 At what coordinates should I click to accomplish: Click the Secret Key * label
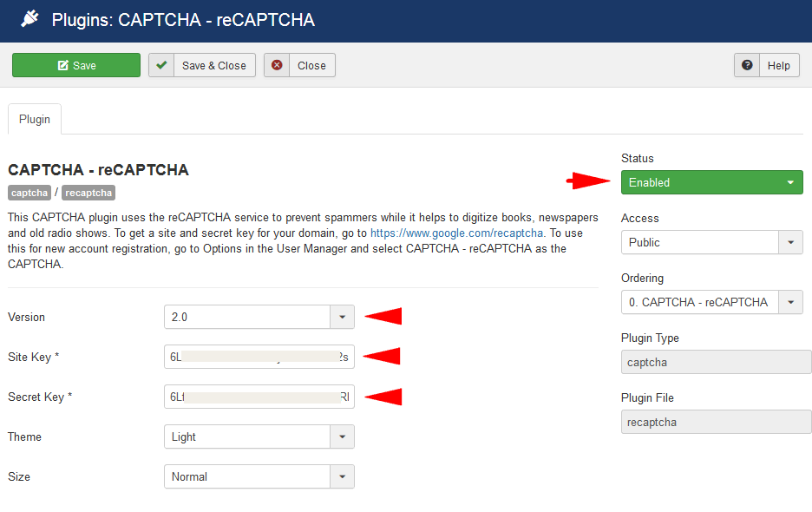tap(40, 397)
